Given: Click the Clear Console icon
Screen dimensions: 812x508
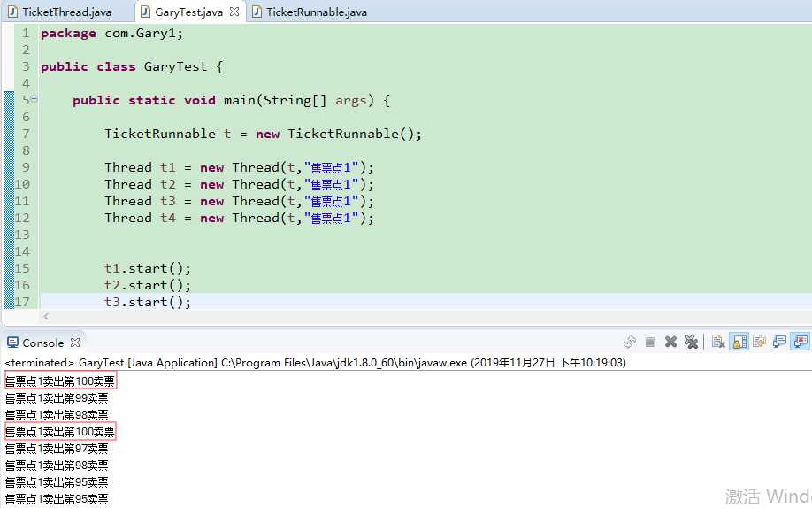Looking at the screenshot, I should [717, 342].
